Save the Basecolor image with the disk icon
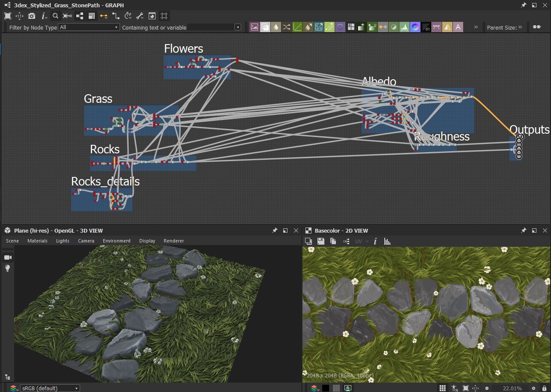The height and width of the screenshot is (392, 551). 320,241
